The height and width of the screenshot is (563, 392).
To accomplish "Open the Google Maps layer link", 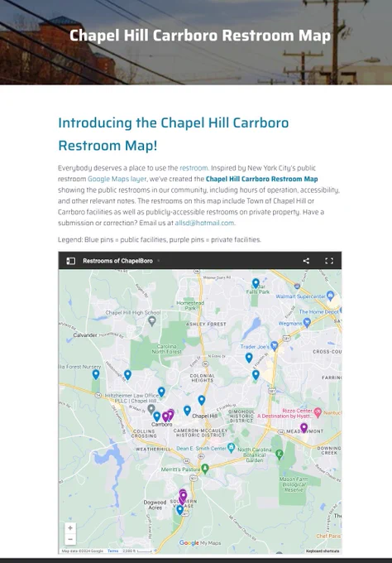I will [117, 179].
